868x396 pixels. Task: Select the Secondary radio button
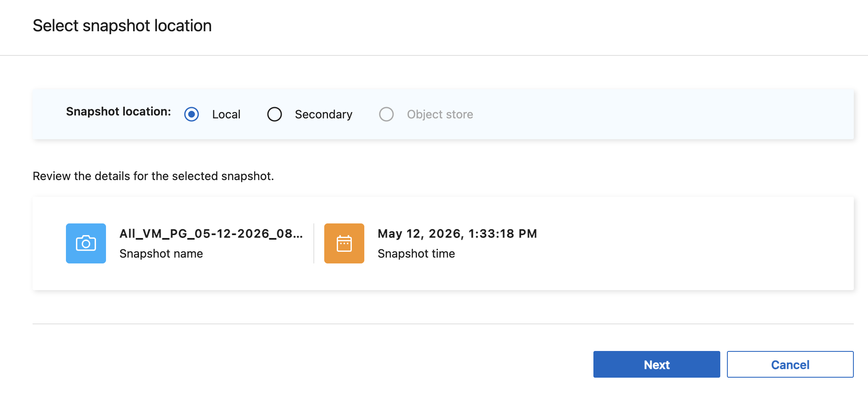(x=275, y=114)
